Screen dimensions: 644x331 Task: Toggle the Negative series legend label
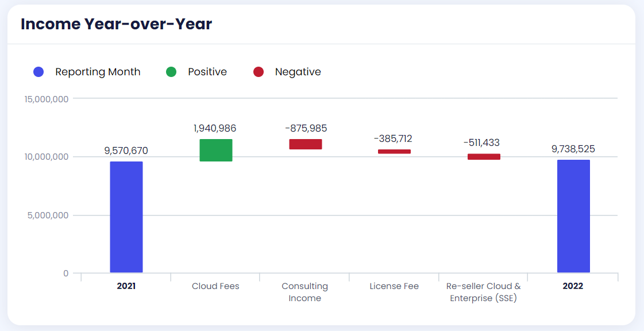(298, 72)
